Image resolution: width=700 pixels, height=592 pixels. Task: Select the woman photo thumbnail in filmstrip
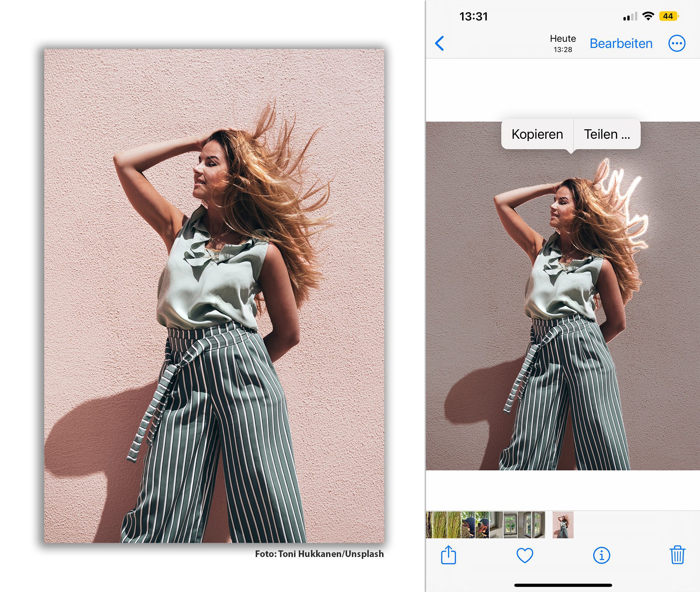(x=563, y=525)
